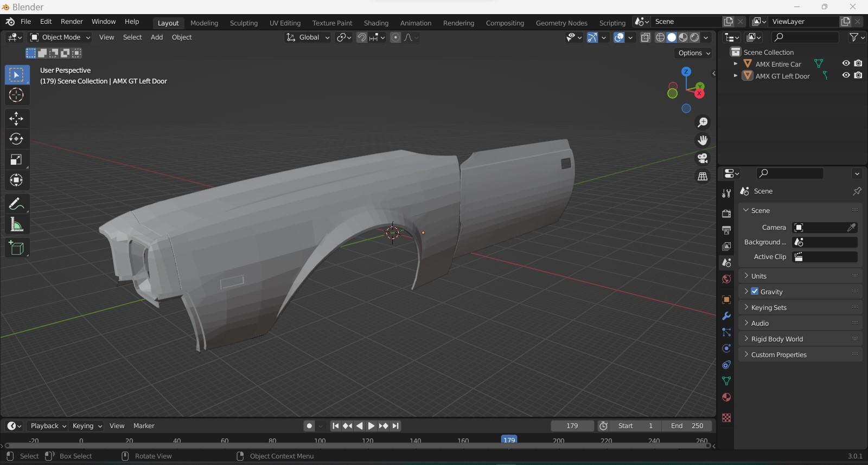
Task: Select the Measure tool
Action: coord(16,224)
